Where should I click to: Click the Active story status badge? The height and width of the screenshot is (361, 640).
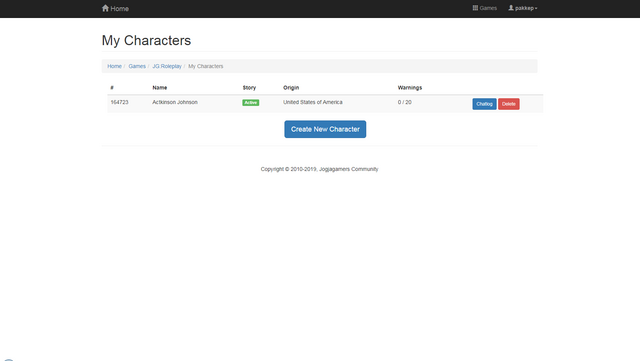click(251, 103)
